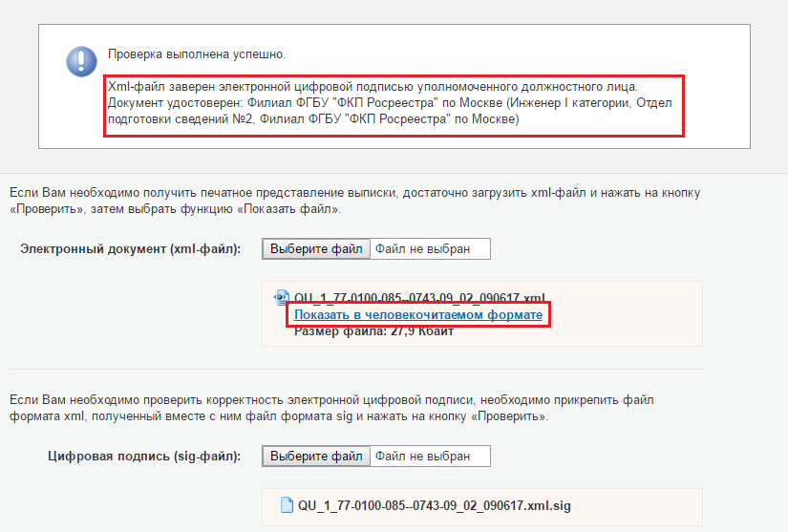
Task: Click the line starting 'подготовки сведений №2'
Action: 313,119
